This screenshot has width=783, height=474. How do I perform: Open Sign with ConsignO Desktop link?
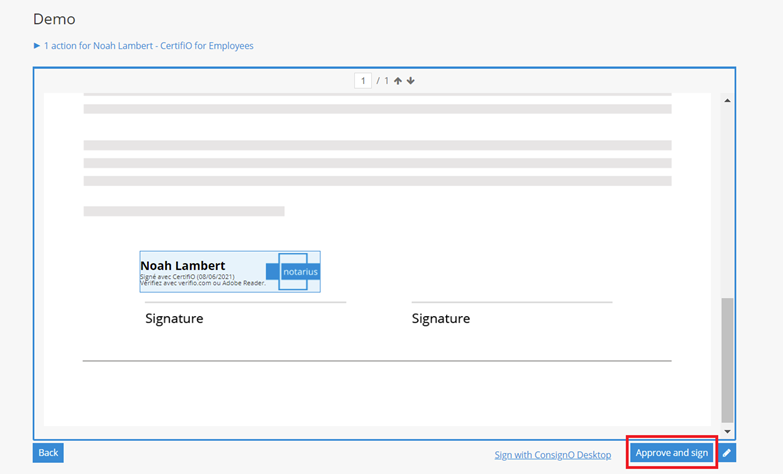pos(552,455)
